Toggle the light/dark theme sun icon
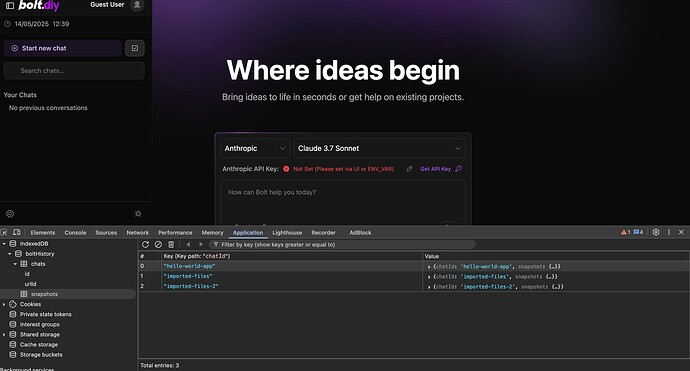This screenshot has height=371, width=690. (x=138, y=214)
